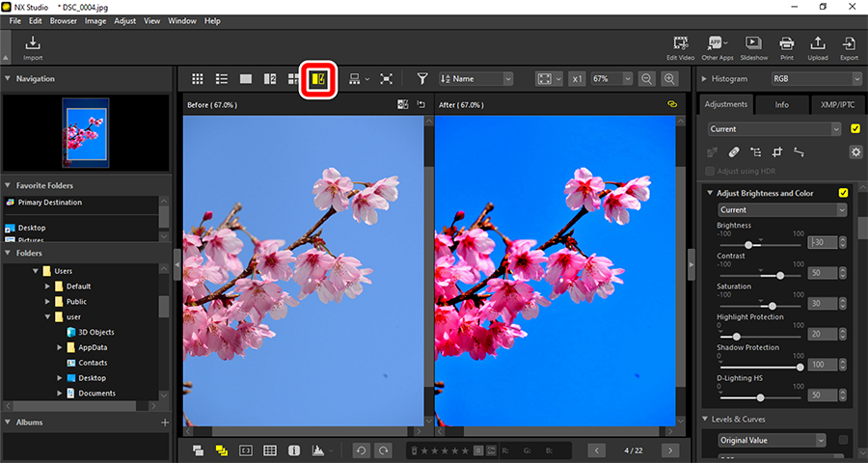Open the filter funnel
Viewport: 868px width, 463px height.
click(422, 79)
